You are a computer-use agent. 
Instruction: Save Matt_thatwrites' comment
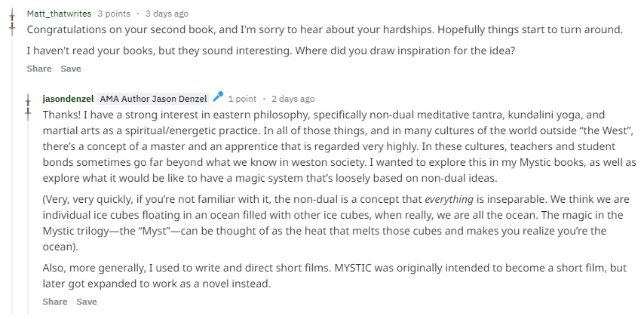pyautogui.click(x=71, y=69)
